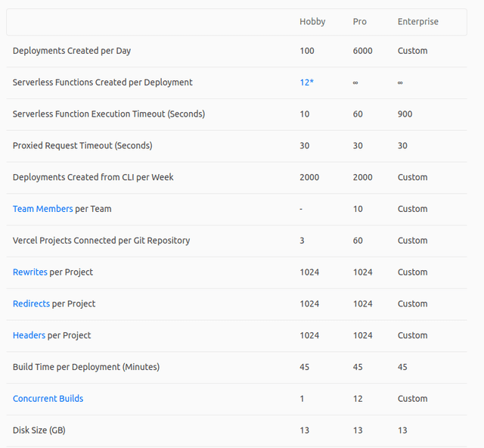
Task: Click Custom in Team Members row
Action: (412, 209)
